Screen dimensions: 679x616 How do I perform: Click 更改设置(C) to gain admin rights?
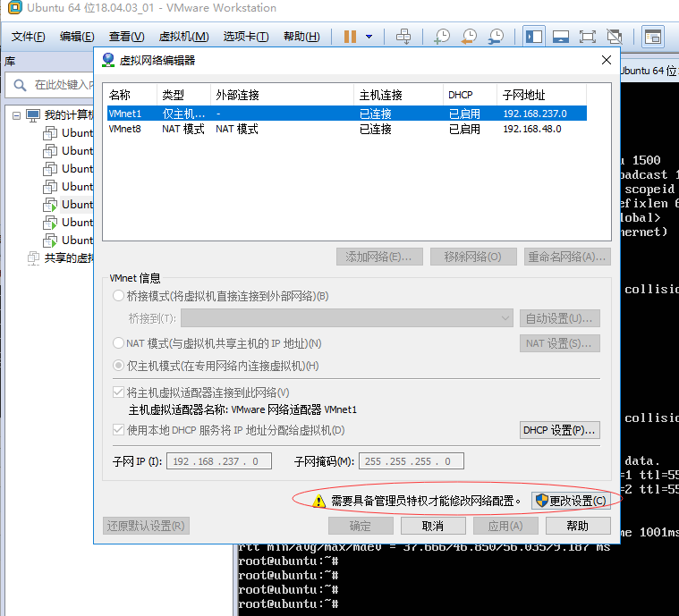click(571, 501)
